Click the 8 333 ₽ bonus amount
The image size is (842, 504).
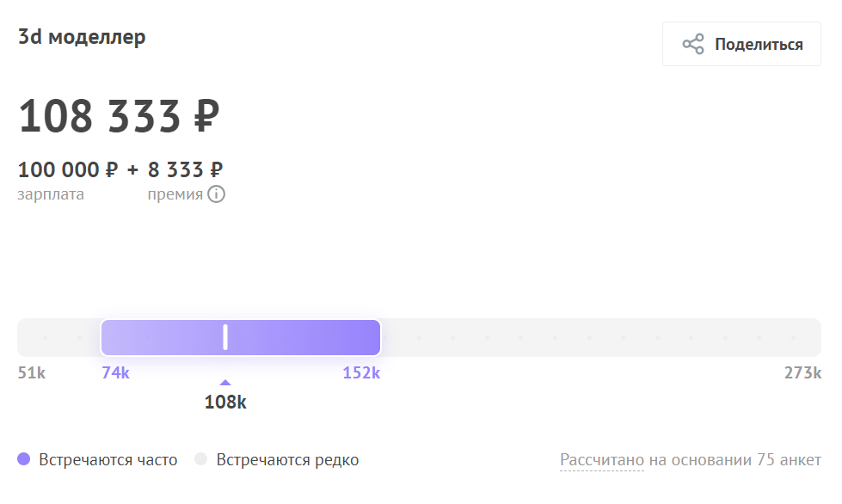[185, 169]
